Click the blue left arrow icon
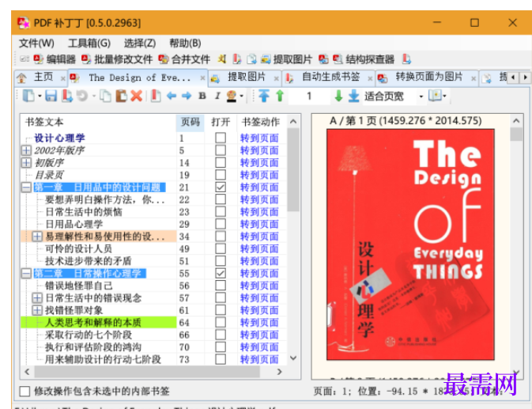Image resolution: width=532 pixels, height=409 pixels. 172,96
